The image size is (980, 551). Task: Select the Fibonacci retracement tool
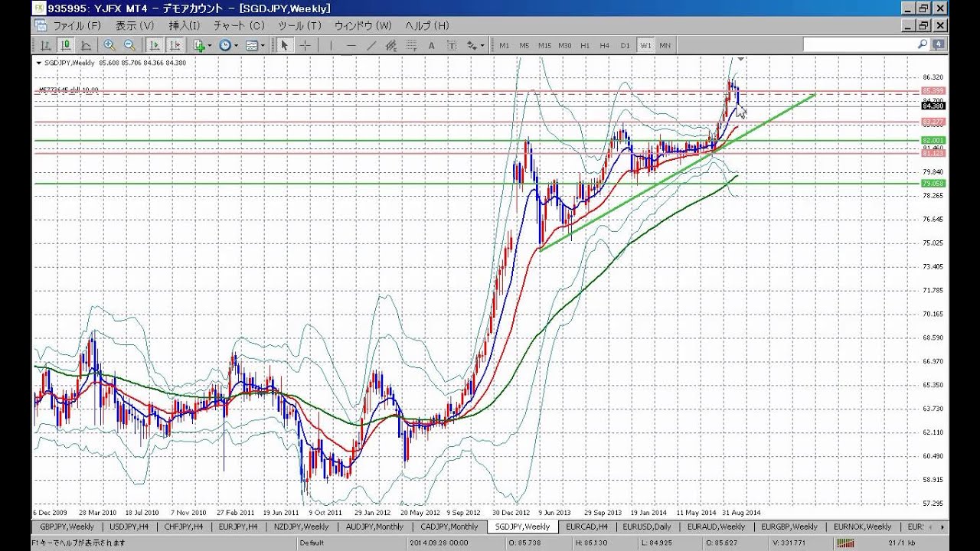pyautogui.click(x=412, y=45)
